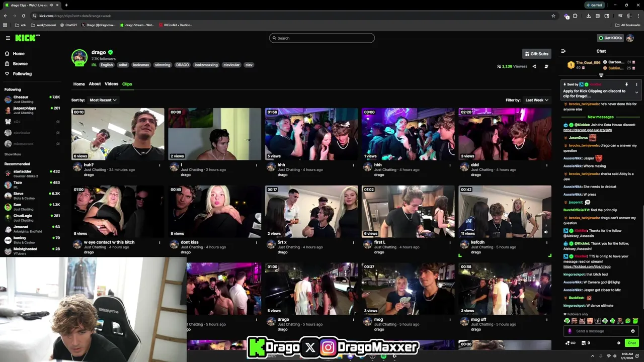Open jasperphipps channel in Following list
This screenshot has height=362, width=644.
tap(32, 110)
